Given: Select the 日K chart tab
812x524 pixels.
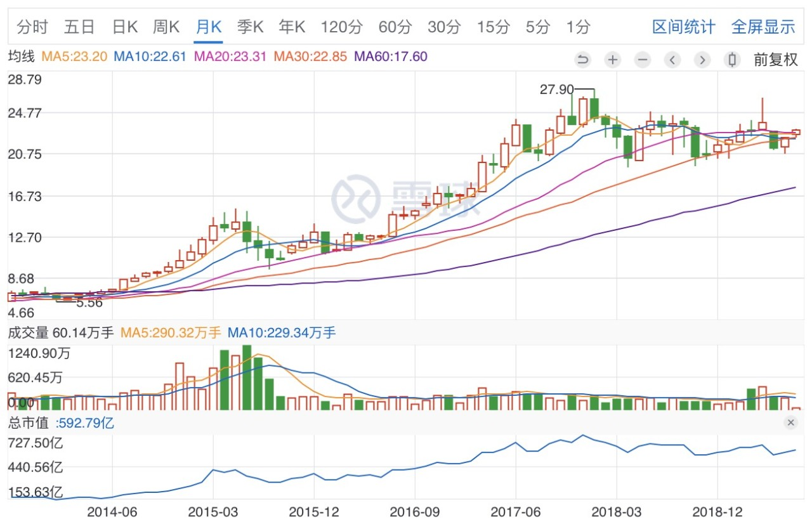Looking at the screenshot, I should [x=124, y=27].
